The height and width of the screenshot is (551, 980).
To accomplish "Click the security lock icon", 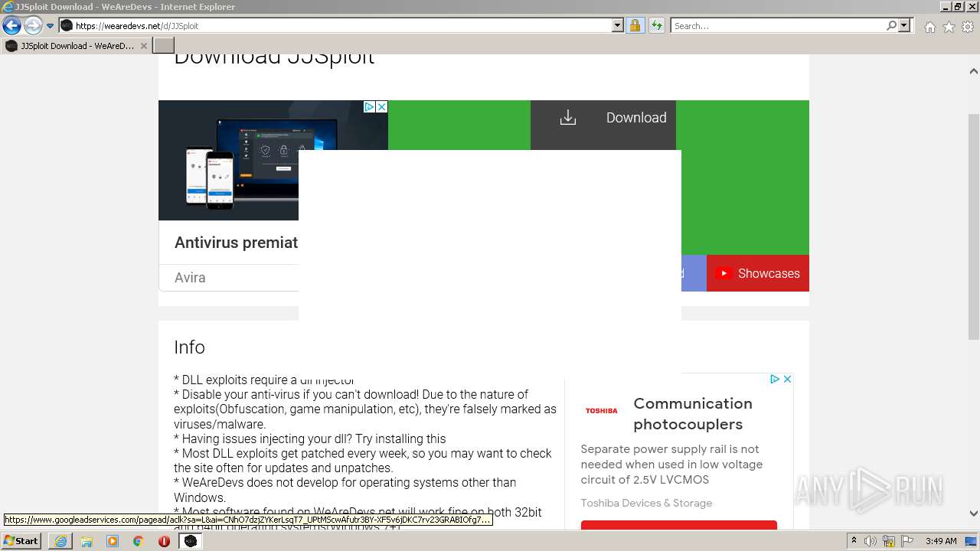I will (635, 25).
